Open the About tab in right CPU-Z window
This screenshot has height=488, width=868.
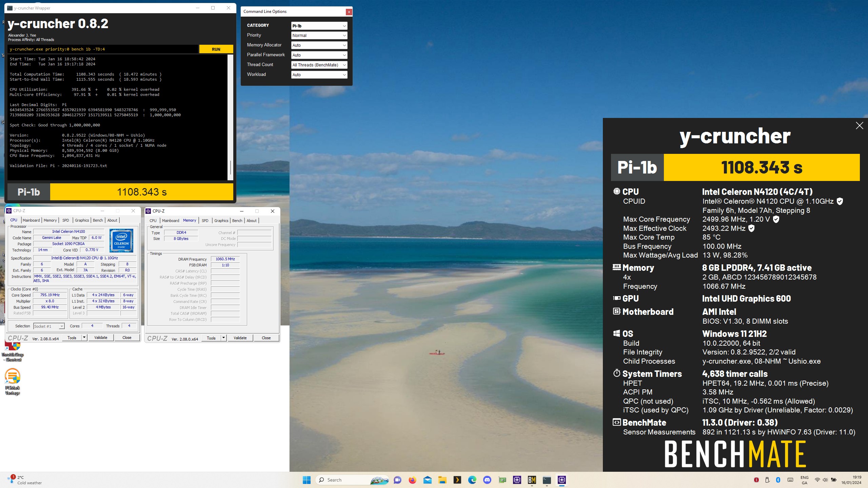(x=252, y=221)
